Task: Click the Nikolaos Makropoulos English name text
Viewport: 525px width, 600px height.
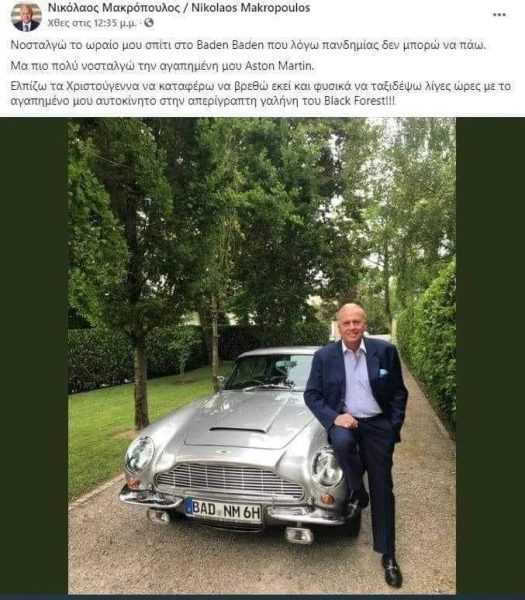Action: tap(250, 8)
